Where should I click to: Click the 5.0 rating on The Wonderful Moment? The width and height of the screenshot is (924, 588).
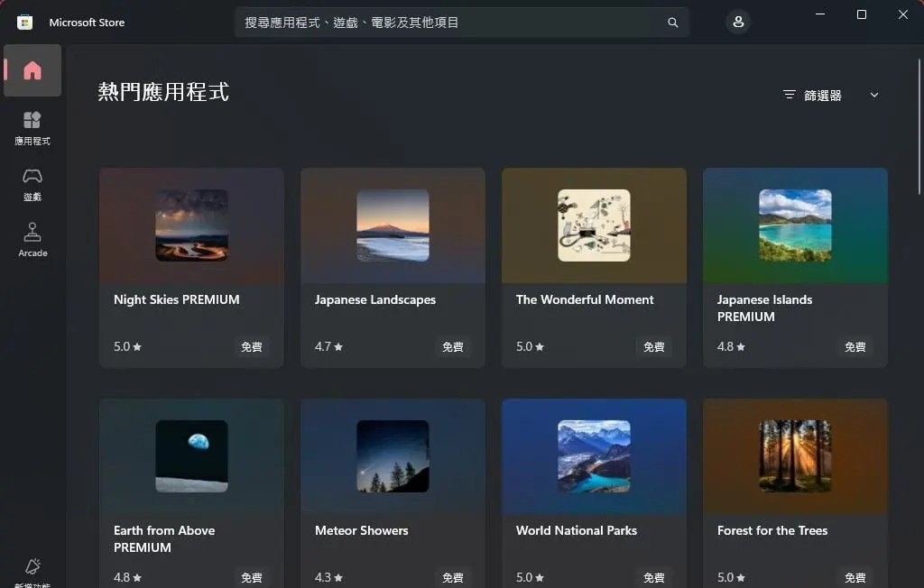tap(530, 346)
